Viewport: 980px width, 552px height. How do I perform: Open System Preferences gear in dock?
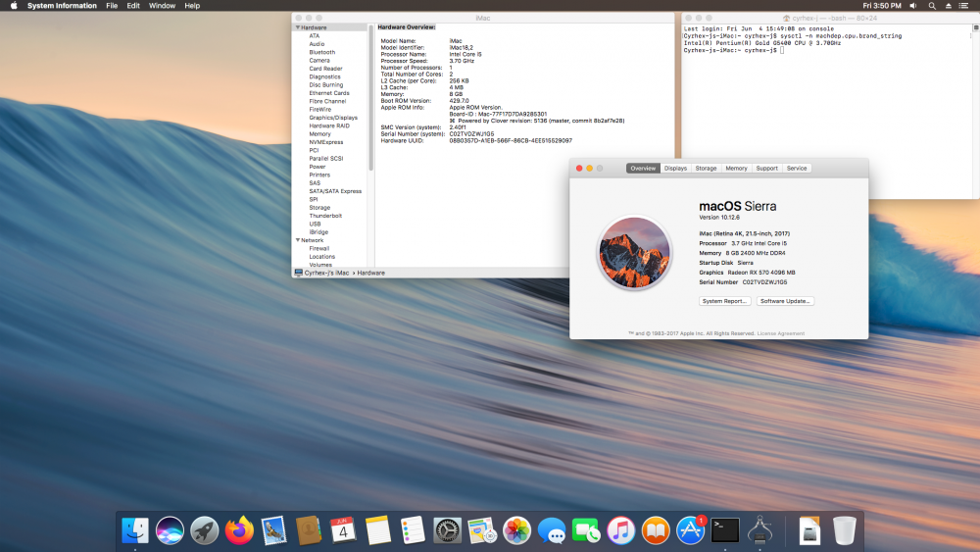tap(448, 530)
